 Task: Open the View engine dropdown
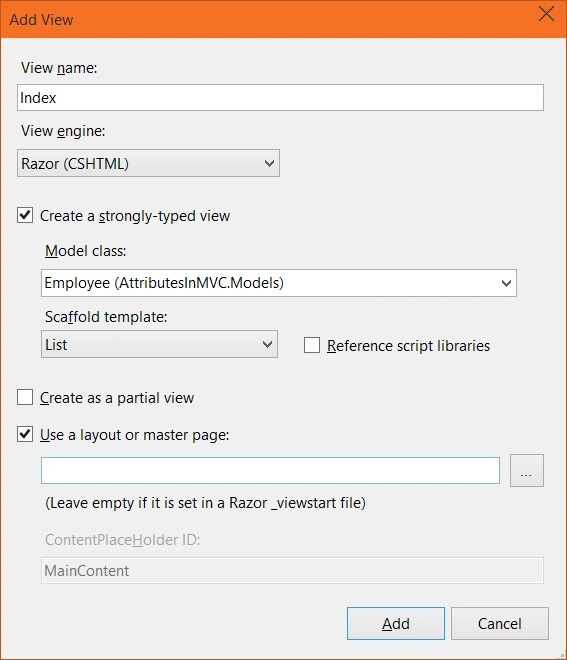(x=148, y=163)
